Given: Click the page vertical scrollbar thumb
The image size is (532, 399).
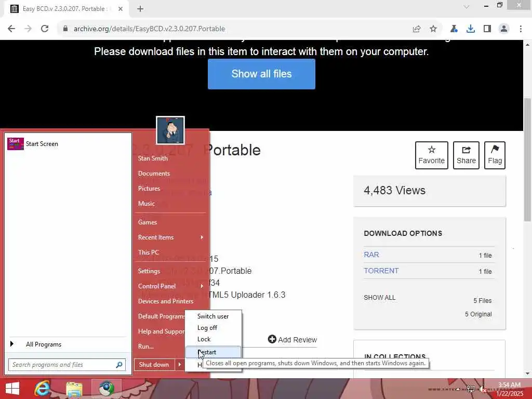Looking at the screenshot, I should (527, 159).
